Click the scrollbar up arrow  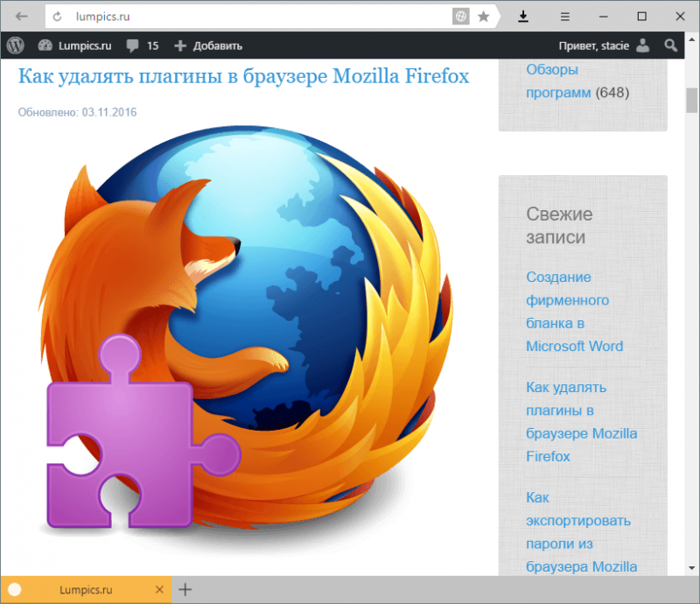coord(691,39)
